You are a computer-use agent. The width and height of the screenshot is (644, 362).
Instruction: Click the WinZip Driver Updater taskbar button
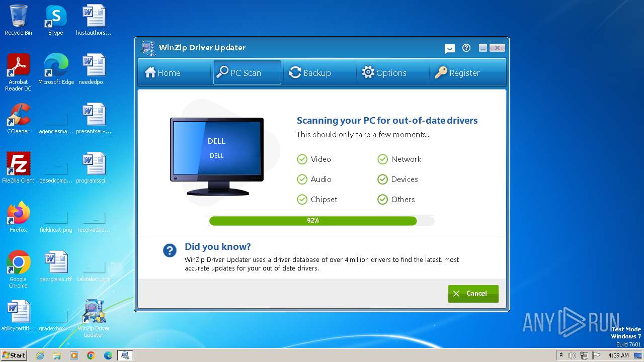125,355
